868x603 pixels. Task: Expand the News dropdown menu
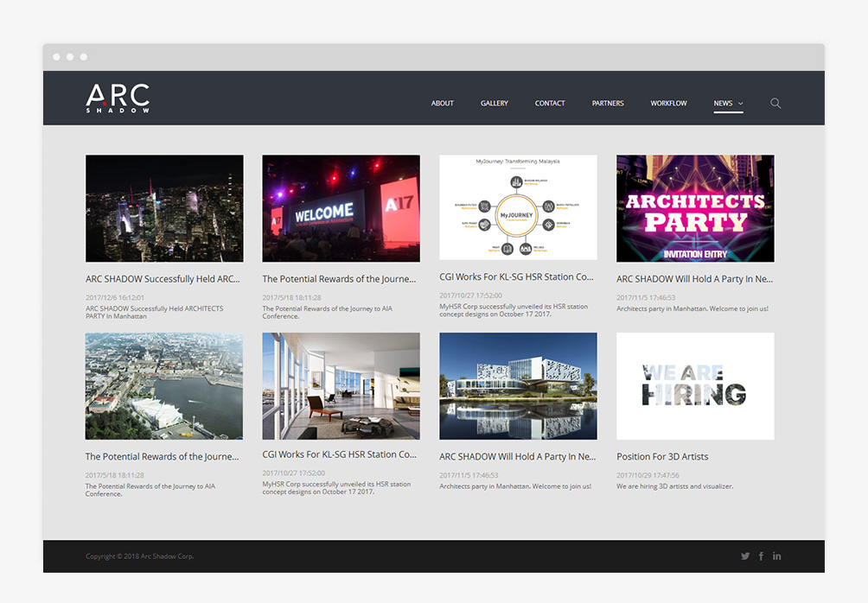[x=728, y=104]
